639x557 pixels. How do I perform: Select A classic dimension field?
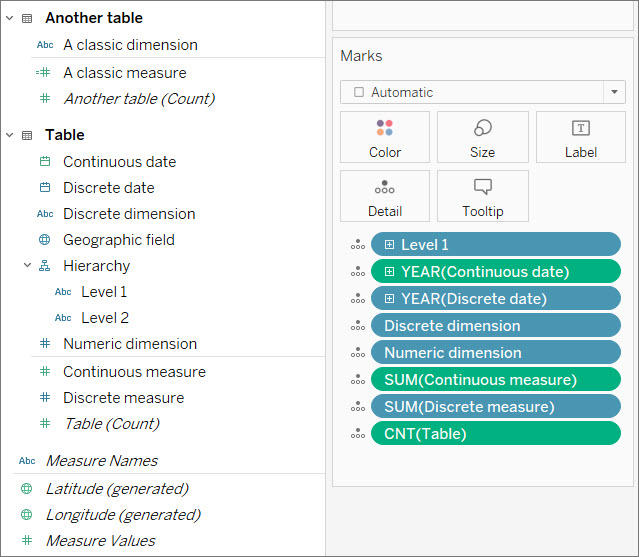130,45
